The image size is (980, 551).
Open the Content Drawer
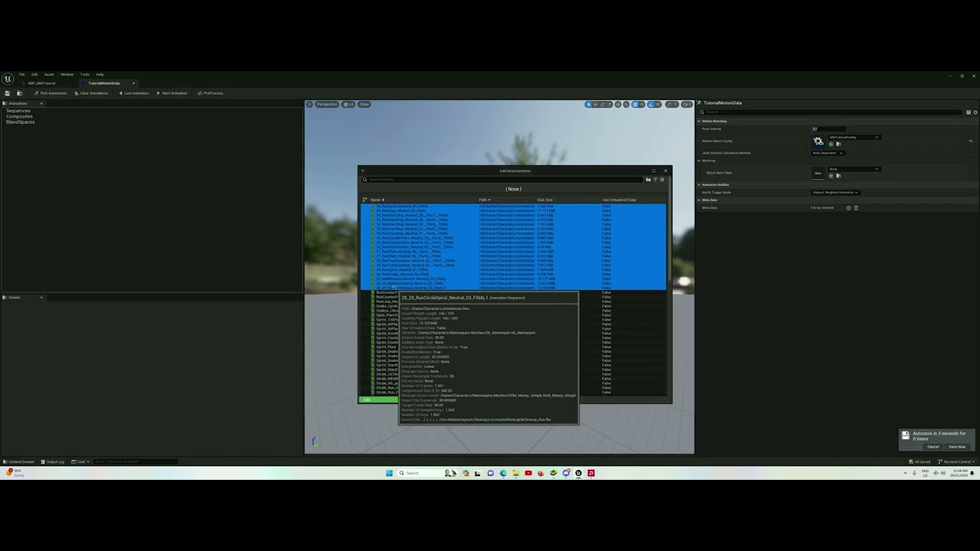[19, 461]
